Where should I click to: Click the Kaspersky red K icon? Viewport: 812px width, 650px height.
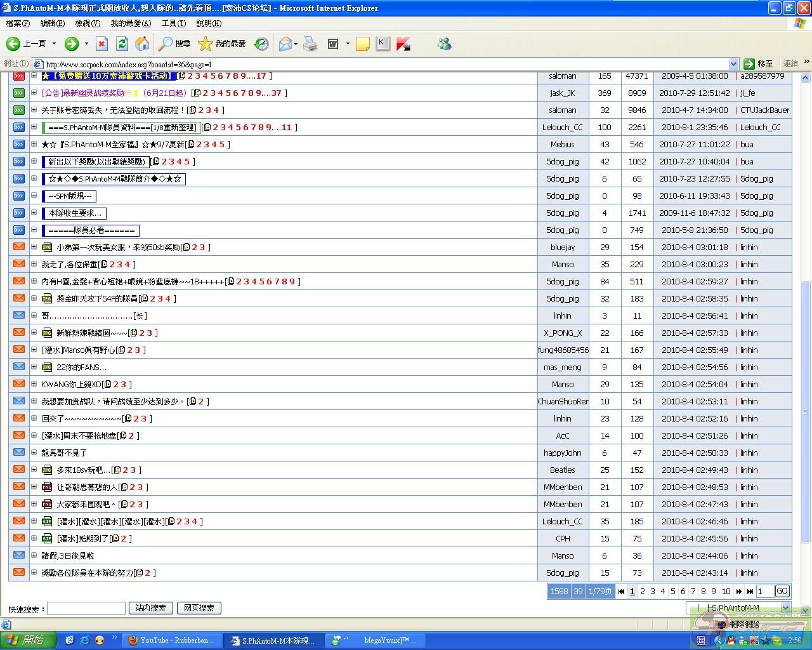(x=403, y=44)
